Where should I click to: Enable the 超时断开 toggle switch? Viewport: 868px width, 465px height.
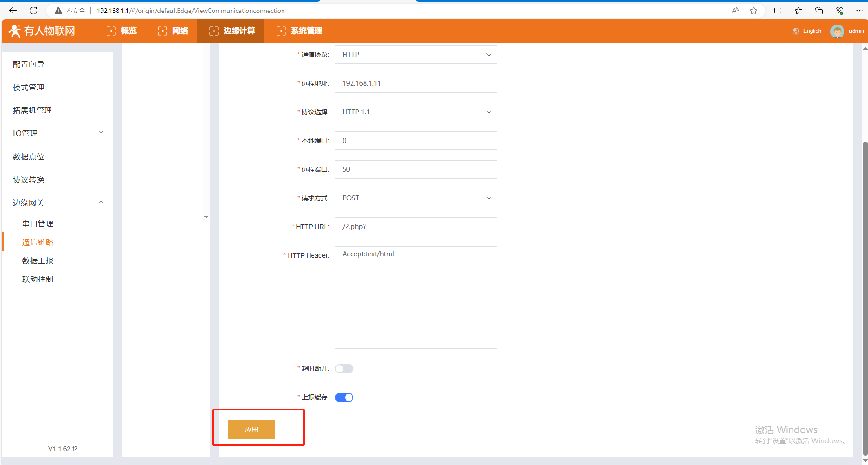(x=344, y=369)
